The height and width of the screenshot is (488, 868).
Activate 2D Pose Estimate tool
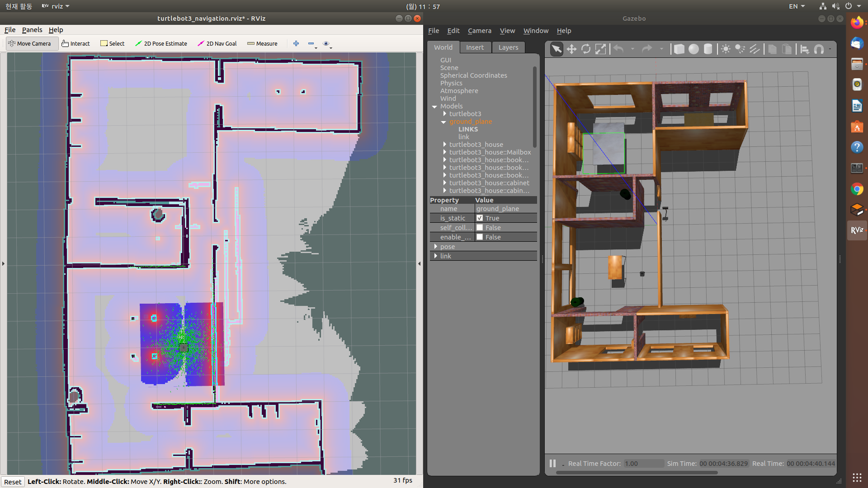161,44
